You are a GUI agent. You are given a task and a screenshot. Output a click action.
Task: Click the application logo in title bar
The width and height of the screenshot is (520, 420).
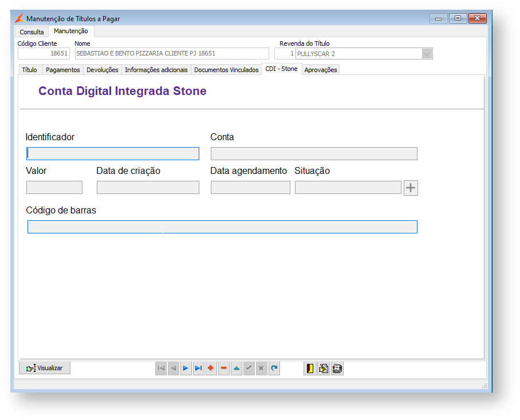(x=19, y=18)
